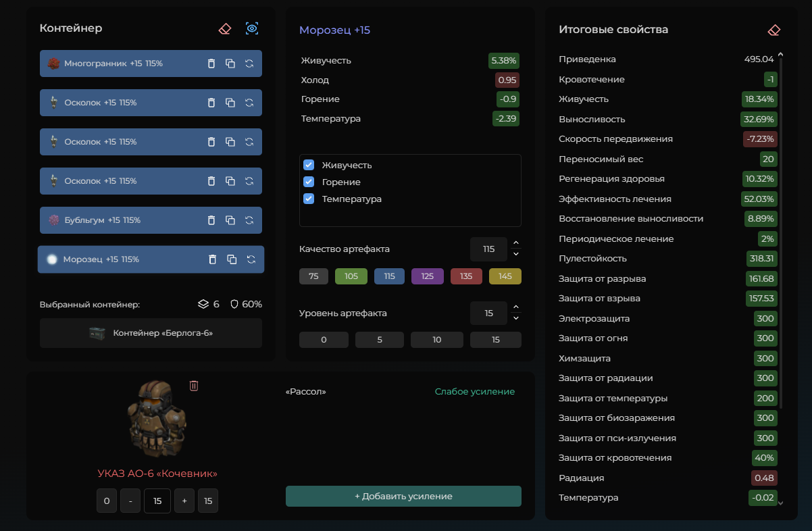The image size is (812, 531).
Task: Select quality 125 purple swatch
Action: (428, 276)
